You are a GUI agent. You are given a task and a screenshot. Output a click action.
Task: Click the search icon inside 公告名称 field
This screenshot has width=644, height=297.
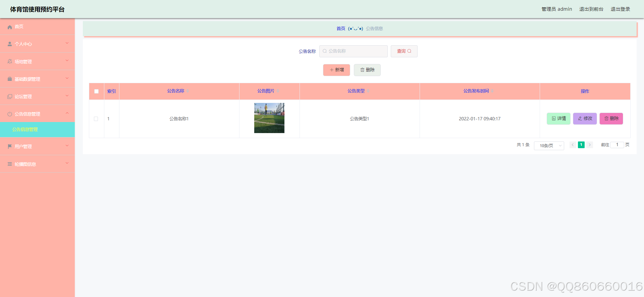[x=325, y=51]
